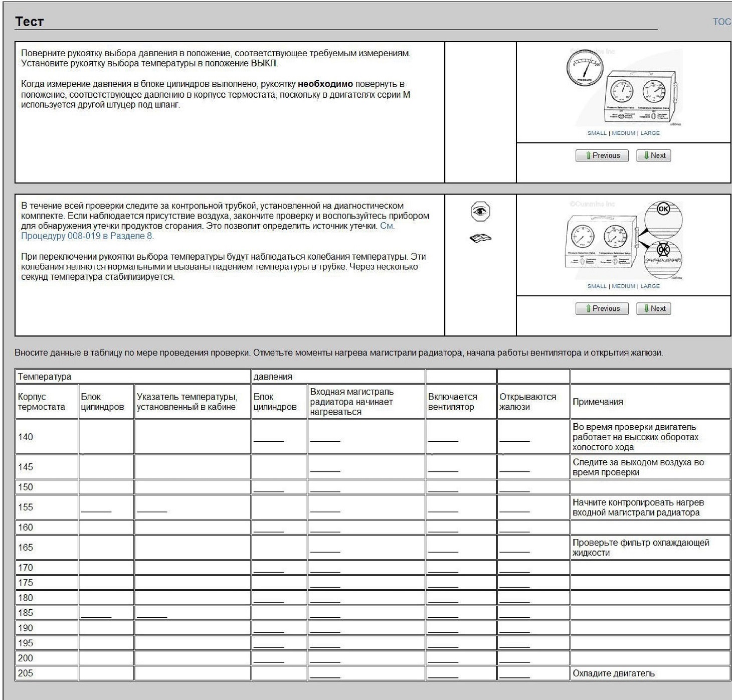Viewport: 732px width, 700px height.
Task: Select SMALL size for first image
Action: [x=597, y=133]
